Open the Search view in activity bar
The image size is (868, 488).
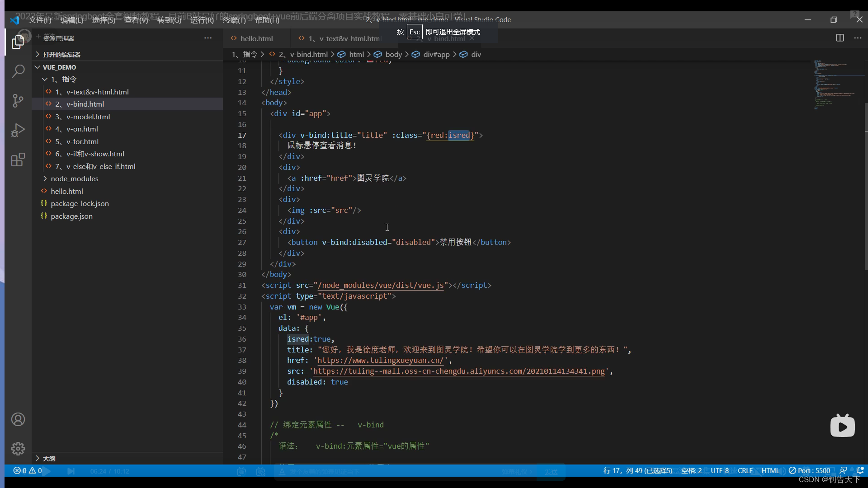(x=18, y=71)
